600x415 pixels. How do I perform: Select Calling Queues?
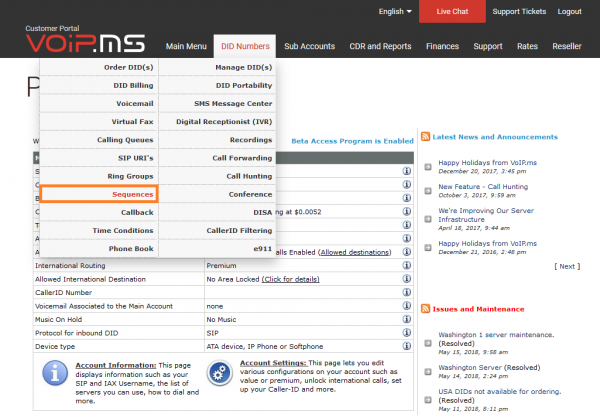99,140
